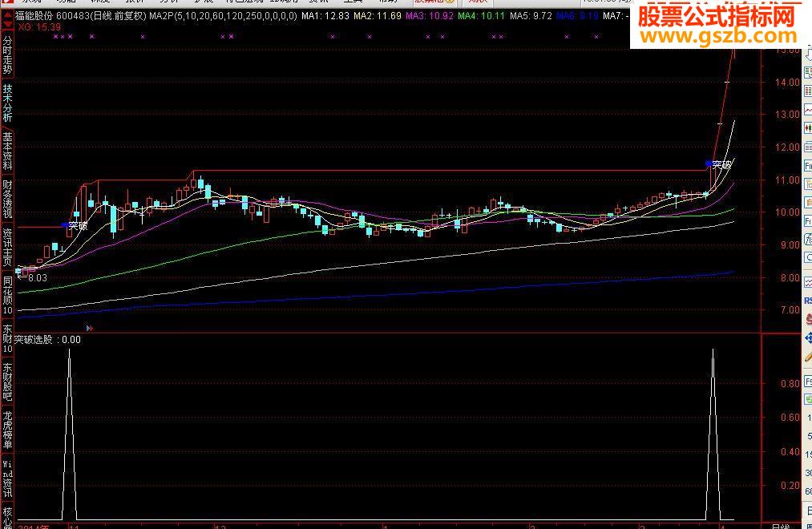This screenshot has width=812, height=529.
Task: Switch to the 龙虎榜单 sidebar tab
Action: [x=7, y=430]
